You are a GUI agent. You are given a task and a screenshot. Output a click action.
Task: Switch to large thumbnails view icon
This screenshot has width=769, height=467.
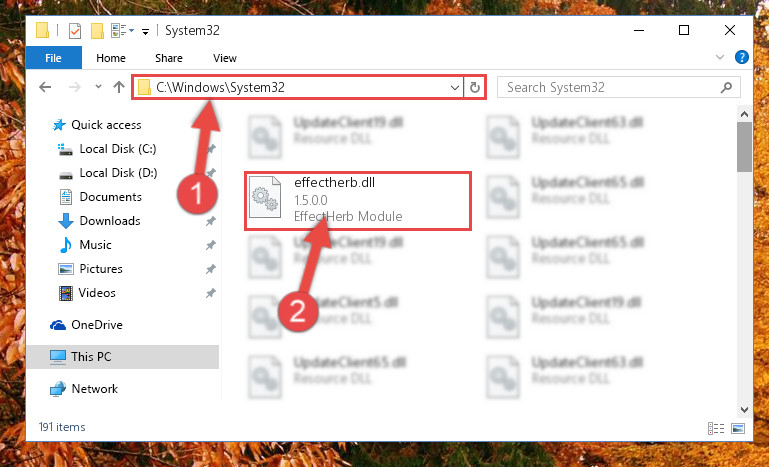[x=738, y=428]
